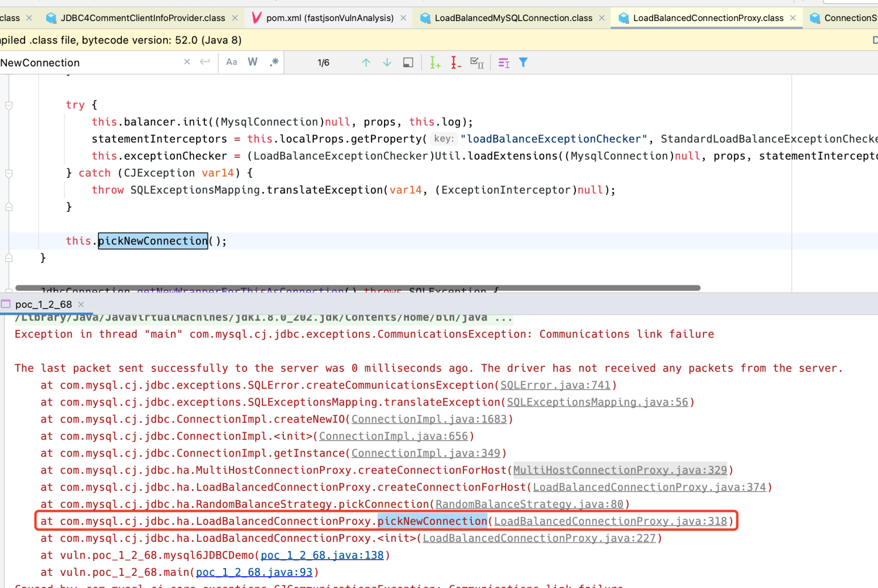The width and height of the screenshot is (878, 588).
Task: Collapse the catch block fold marker
Action: [x=9, y=173]
